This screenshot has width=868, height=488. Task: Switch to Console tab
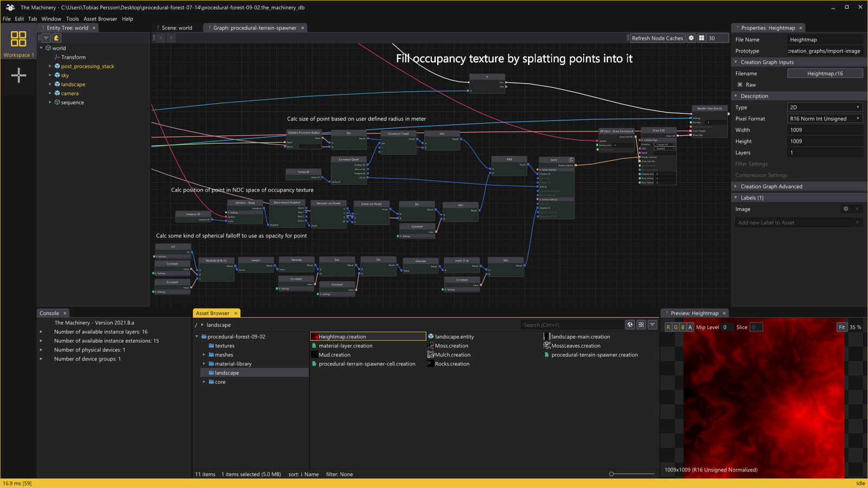coord(49,313)
